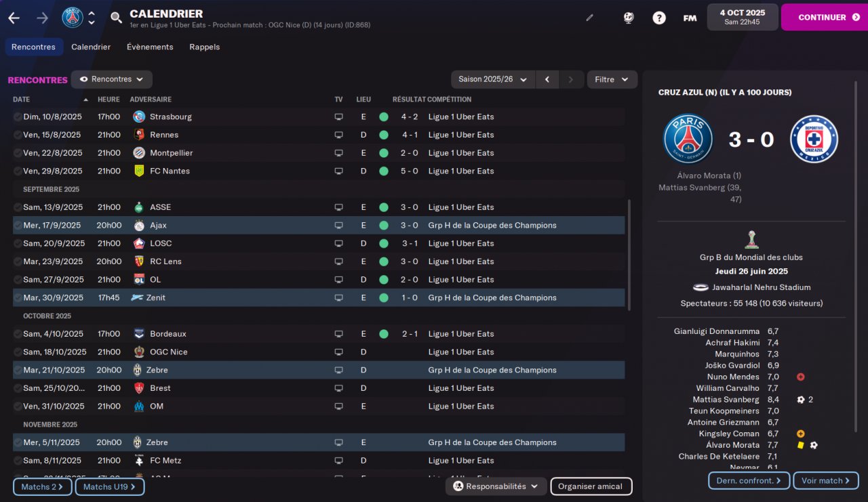Toggle the check circle for Sam, 20/9/2025

pos(18,243)
